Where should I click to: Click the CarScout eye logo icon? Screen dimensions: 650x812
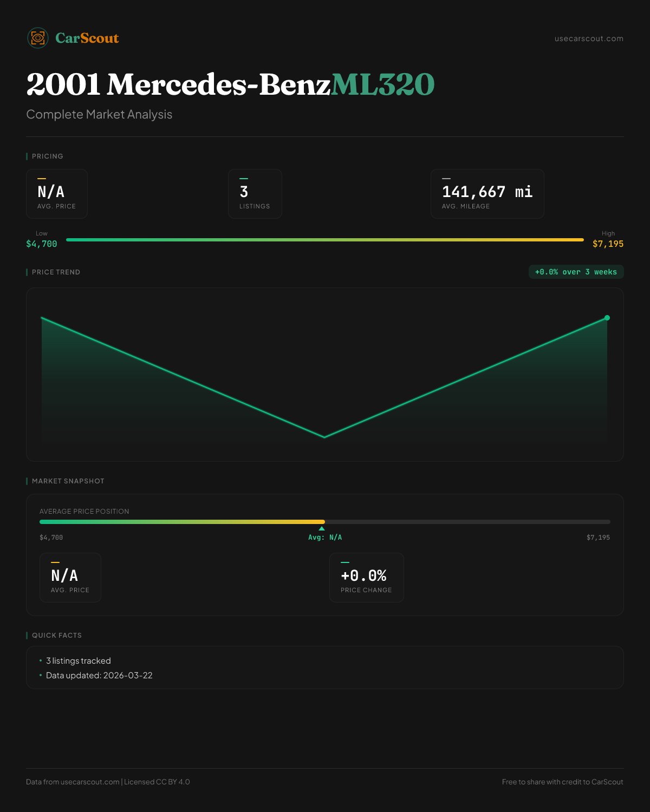tap(38, 38)
